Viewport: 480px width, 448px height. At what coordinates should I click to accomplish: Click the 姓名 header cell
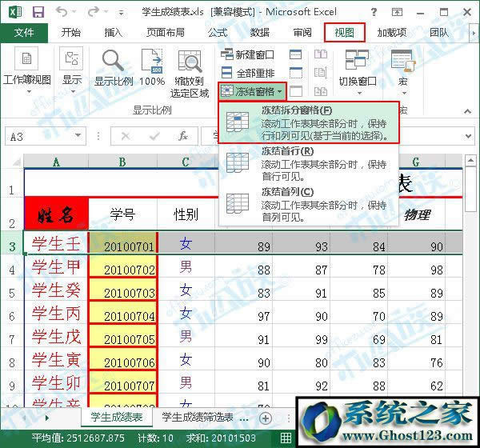[x=56, y=214]
